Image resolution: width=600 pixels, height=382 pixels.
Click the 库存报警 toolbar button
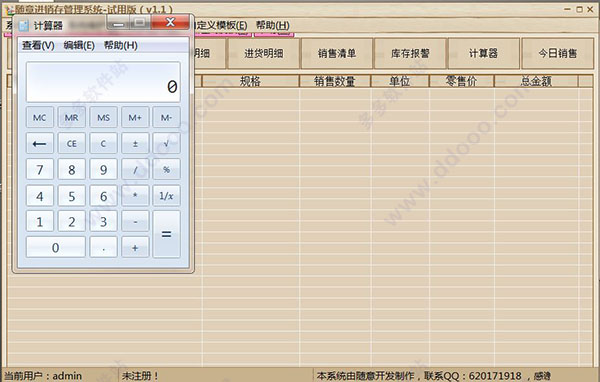click(x=410, y=54)
